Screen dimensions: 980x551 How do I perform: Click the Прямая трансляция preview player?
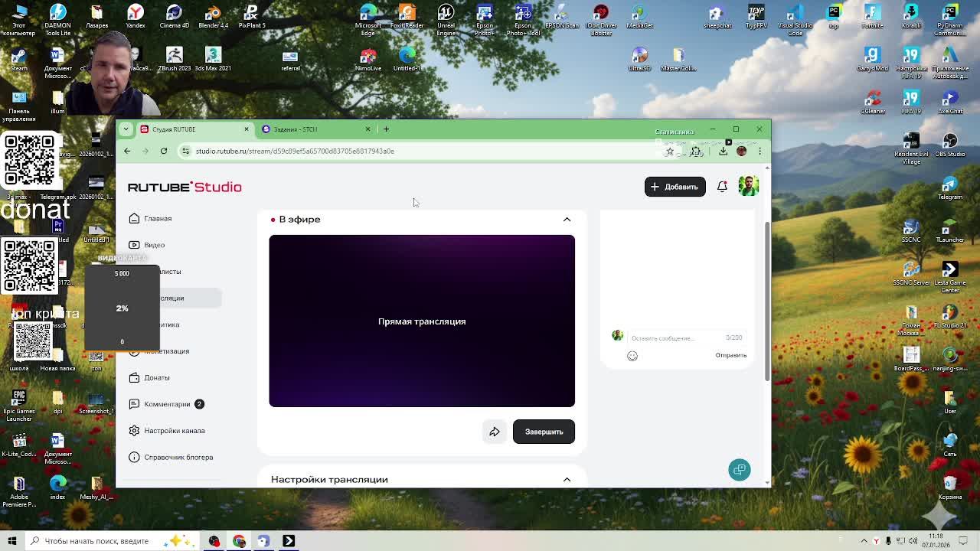(422, 321)
